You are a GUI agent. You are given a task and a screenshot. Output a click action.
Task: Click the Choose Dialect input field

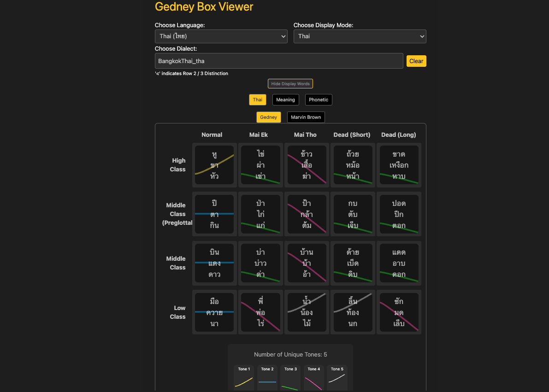tap(279, 61)
